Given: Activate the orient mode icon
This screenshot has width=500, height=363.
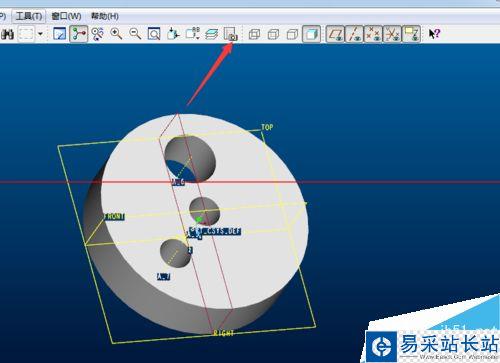Looking at the screenshot, I should (97, 34).
